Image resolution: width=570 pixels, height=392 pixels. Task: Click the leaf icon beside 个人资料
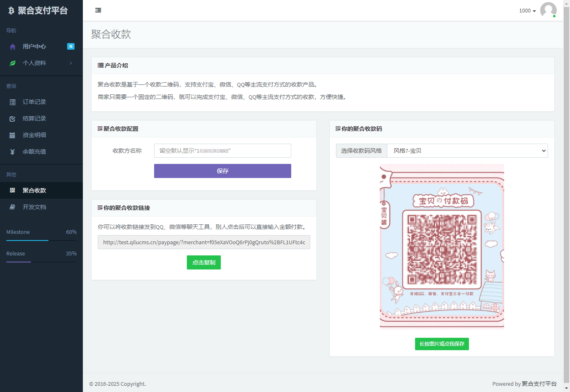click(x=12, y=63)
